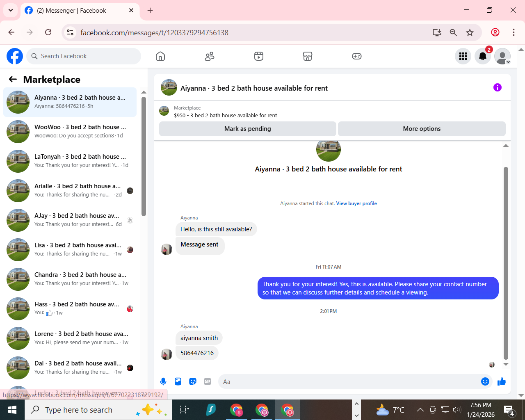Reload the page in Chrome

point(48,32)
